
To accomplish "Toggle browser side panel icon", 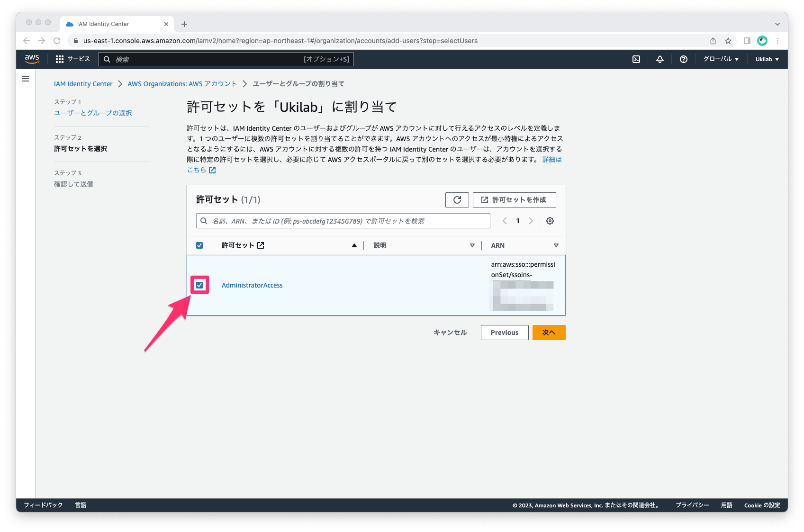I will pos(747,41).
